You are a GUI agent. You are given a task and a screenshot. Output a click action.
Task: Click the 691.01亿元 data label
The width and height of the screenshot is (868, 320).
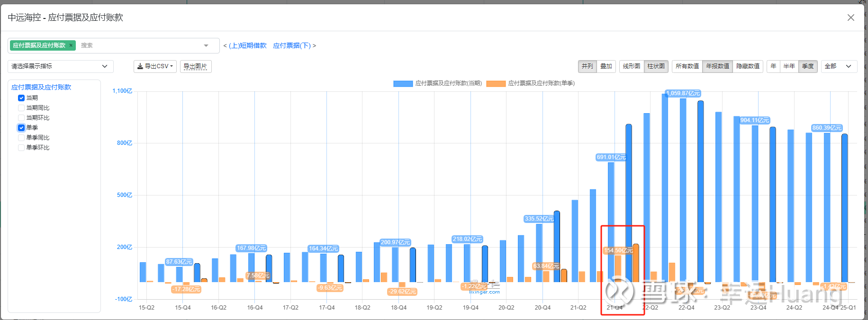coord(611,157)
